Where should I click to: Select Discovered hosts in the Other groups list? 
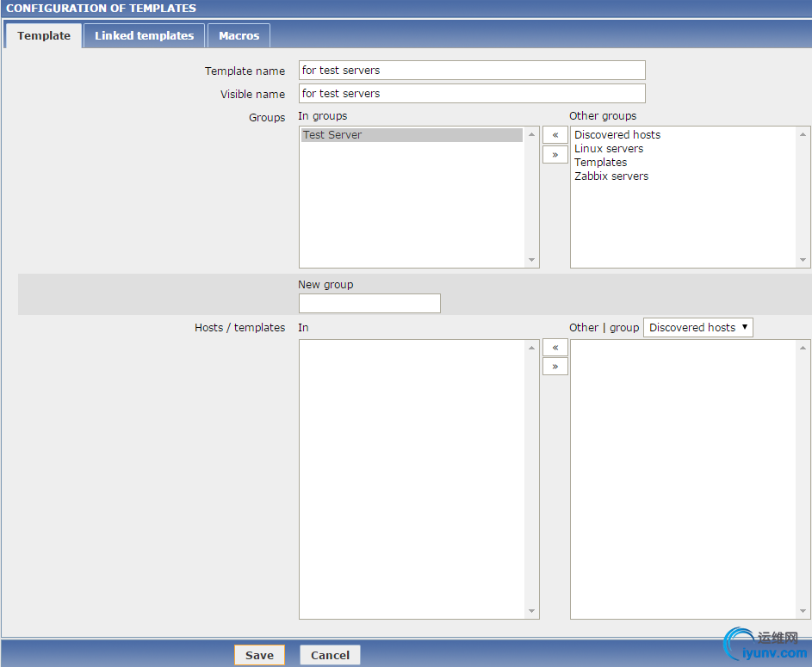click(617, 134)
